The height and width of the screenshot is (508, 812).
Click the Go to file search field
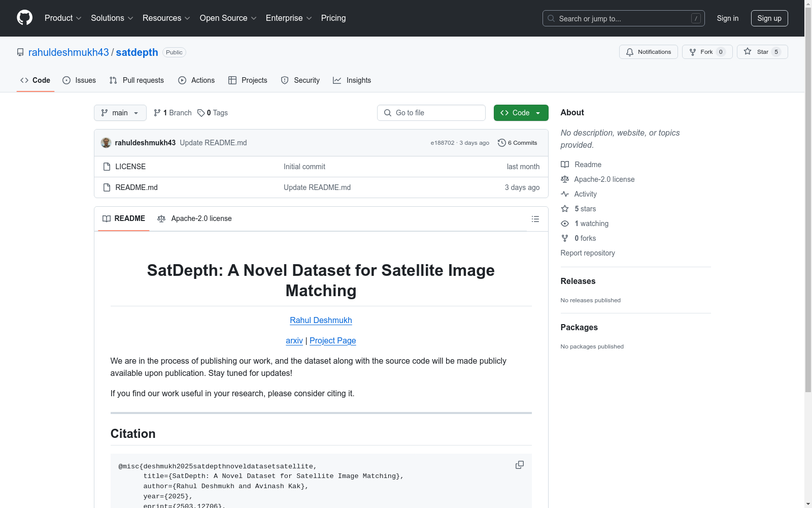431,113
